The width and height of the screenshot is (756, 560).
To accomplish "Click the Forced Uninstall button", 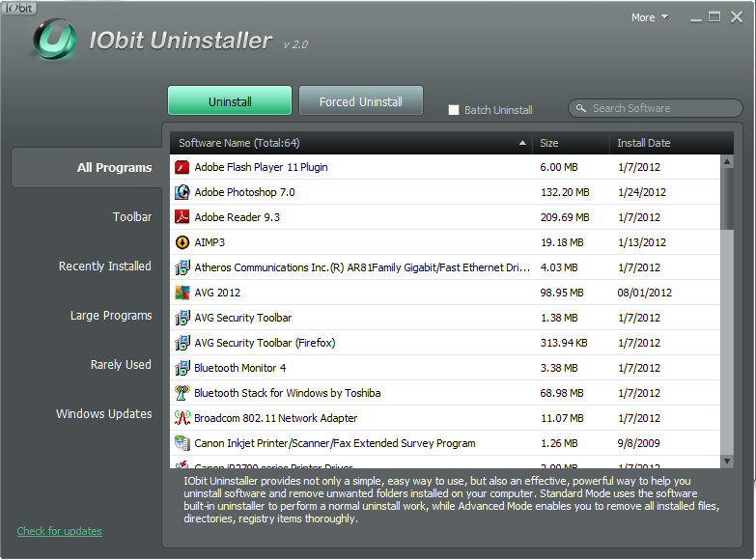I will (361, 100).
